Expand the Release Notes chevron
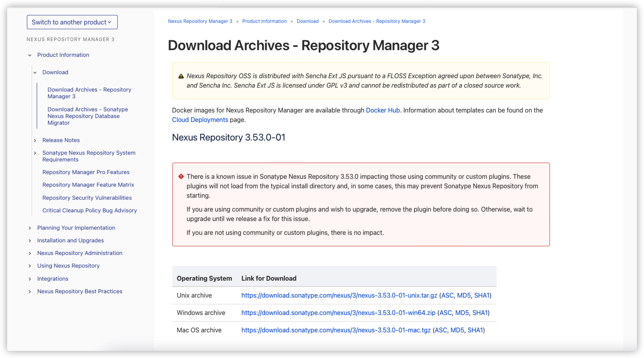The image size is (644, 358). (x=35, y=140)
